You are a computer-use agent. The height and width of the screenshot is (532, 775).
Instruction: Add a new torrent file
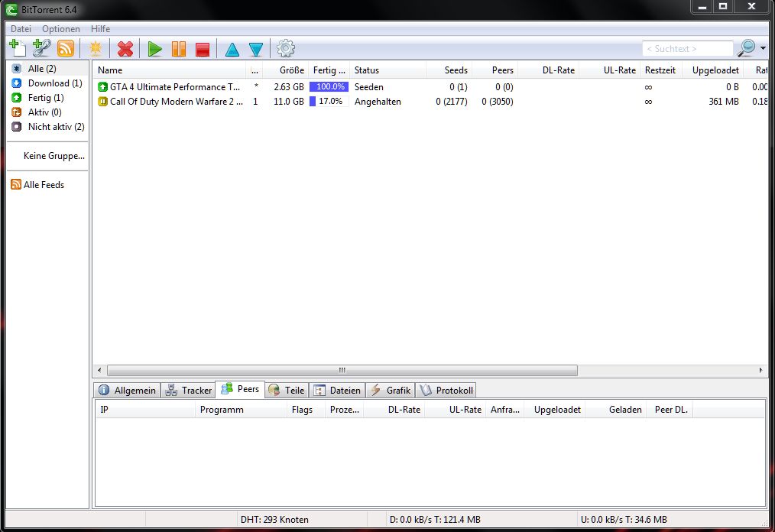(18, 48)
